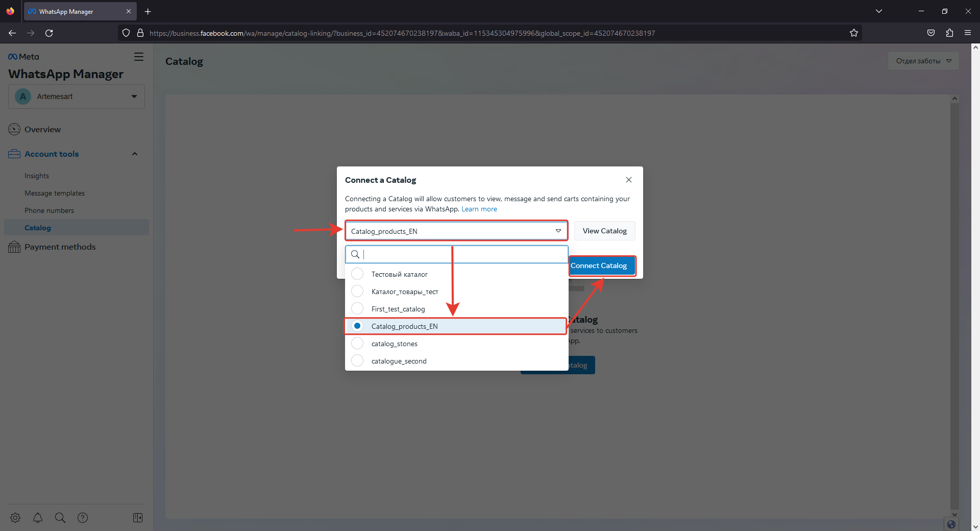
Task: Select the Тестовый каталог radio option
Action: click(357, 274)
